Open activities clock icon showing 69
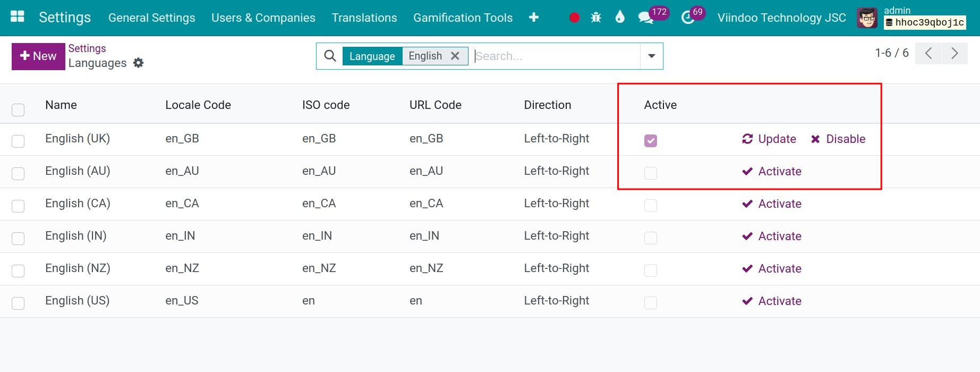Image resolution: width=980 pixels, height=372 pixels. [688, 18]
